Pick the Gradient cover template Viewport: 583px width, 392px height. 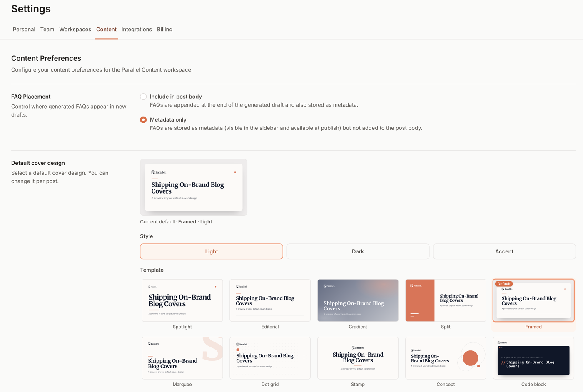[x=358, y=300]
